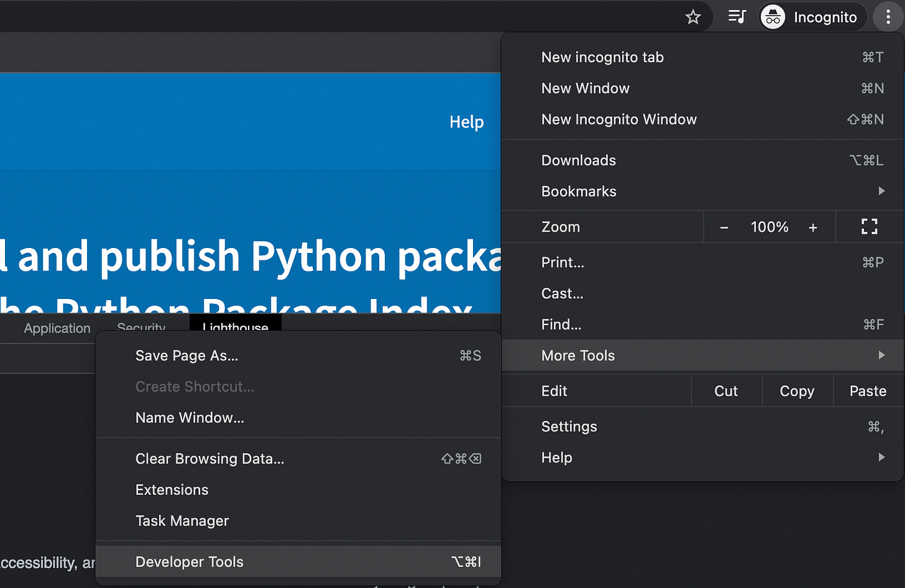Click the 100% zoom value
Screen dimensions: 905x588
point(769,227)
